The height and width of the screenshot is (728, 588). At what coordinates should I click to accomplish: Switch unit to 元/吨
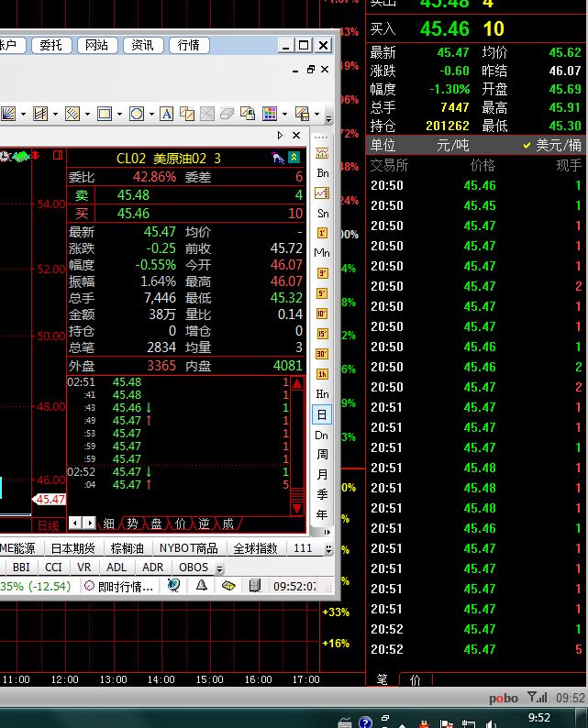tap(453, 145)
